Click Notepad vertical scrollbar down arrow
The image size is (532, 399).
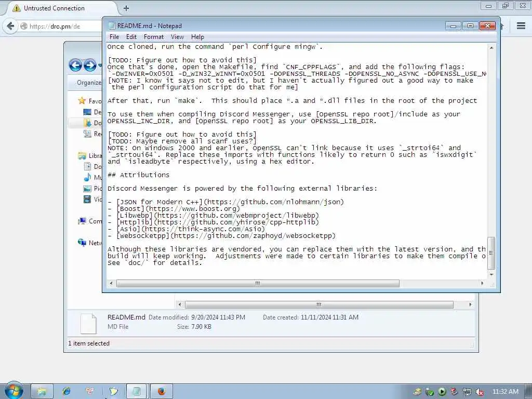[x=491, y=274]
